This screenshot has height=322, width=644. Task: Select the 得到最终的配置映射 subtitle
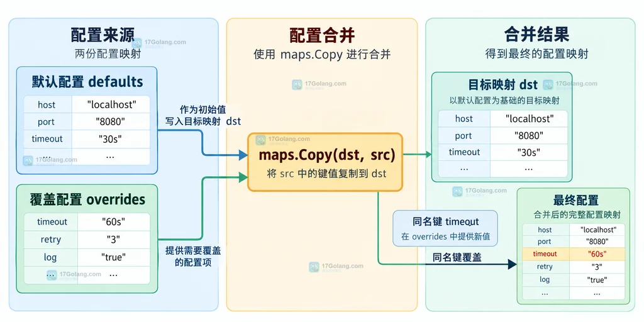coord(537,54)
